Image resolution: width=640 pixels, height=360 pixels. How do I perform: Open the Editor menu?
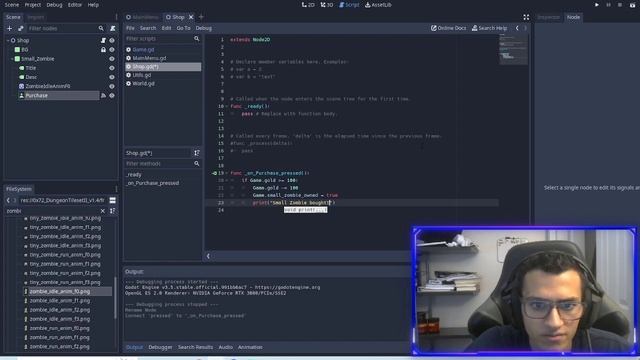[x=75, y=5]
